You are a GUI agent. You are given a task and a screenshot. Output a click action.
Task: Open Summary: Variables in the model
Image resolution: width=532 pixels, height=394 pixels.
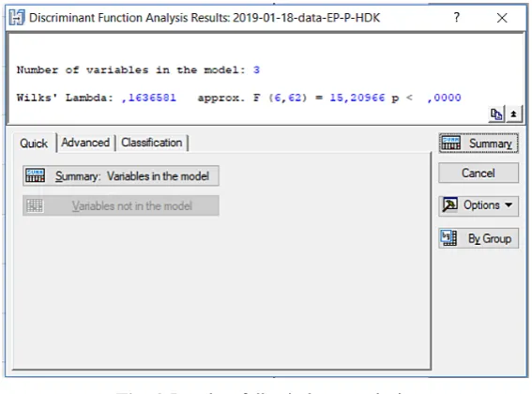point(121,175)
